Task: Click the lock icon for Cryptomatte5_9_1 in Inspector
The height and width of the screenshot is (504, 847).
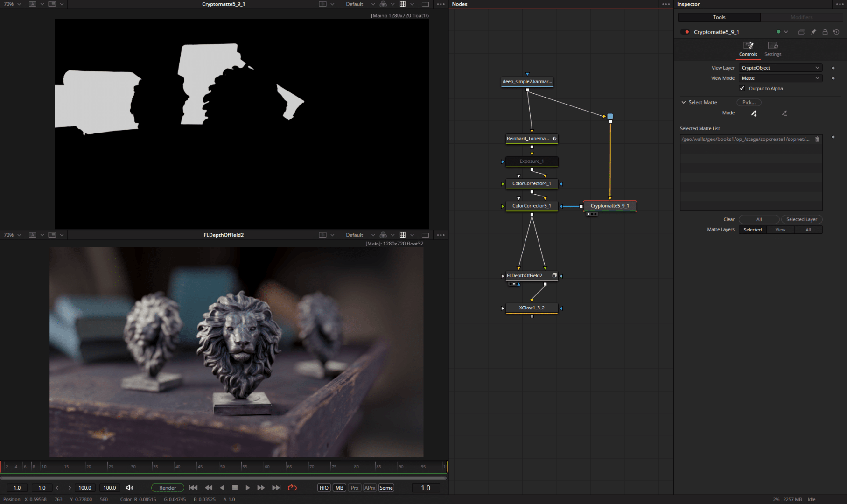Action: (825, 32)
